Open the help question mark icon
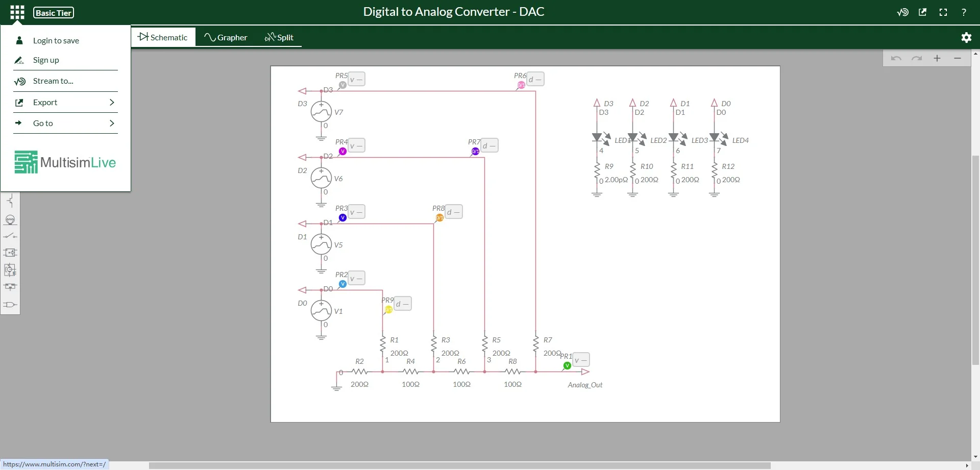This screenshot has width=980, height=470. coord(964,12)
